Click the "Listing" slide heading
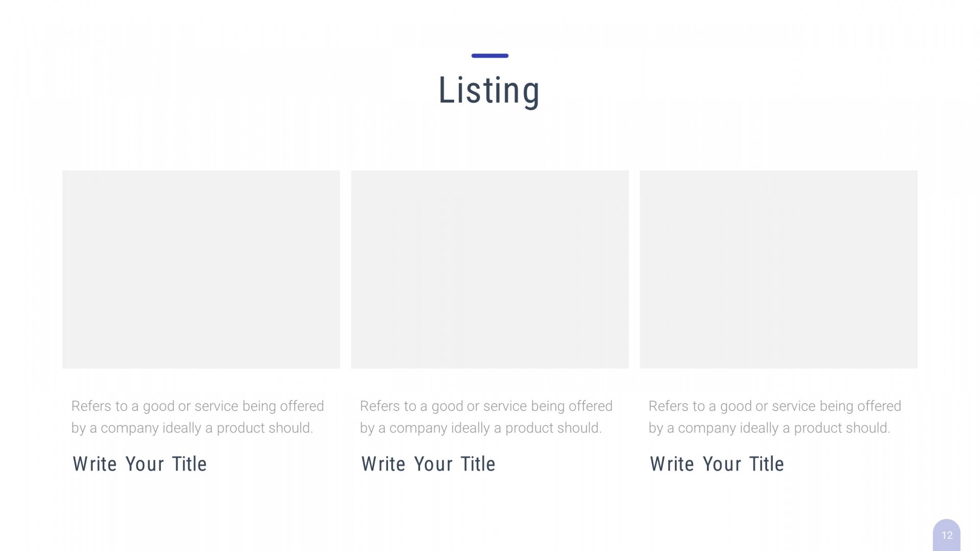Image resolution: width=980 pixels, height=551 pixels. coord(489,91)
